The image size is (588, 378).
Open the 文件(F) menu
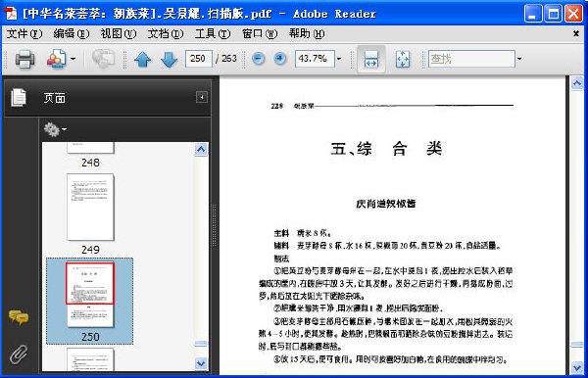[24, 34]
